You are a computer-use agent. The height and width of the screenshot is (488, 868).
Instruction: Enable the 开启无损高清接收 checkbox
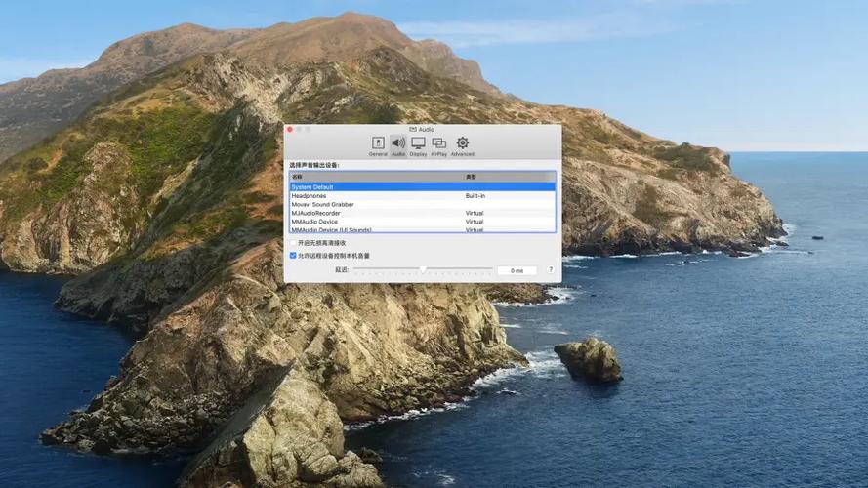(x=293, y=243)
